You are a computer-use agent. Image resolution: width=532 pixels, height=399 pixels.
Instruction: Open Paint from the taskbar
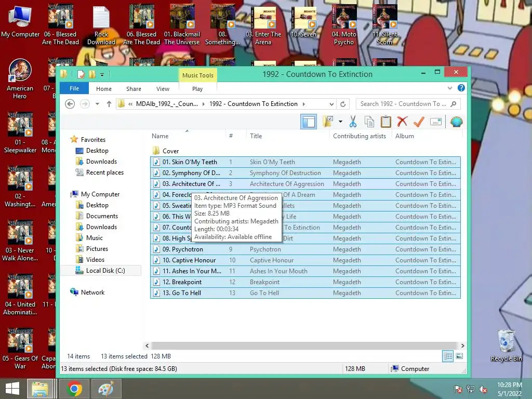pos(105,389)
